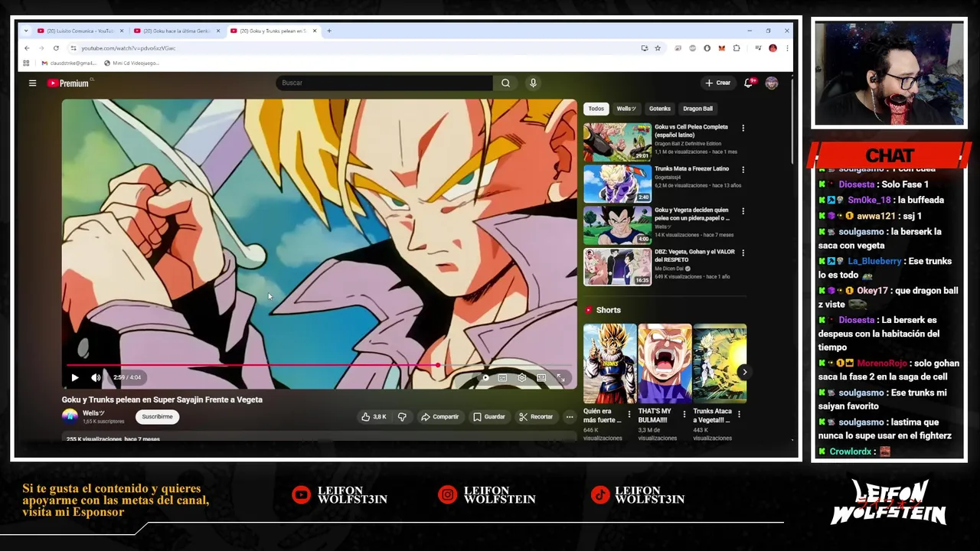
Task: Enter fullscreen mode in player
Action: pyautogui.click(x=560, y=377)
